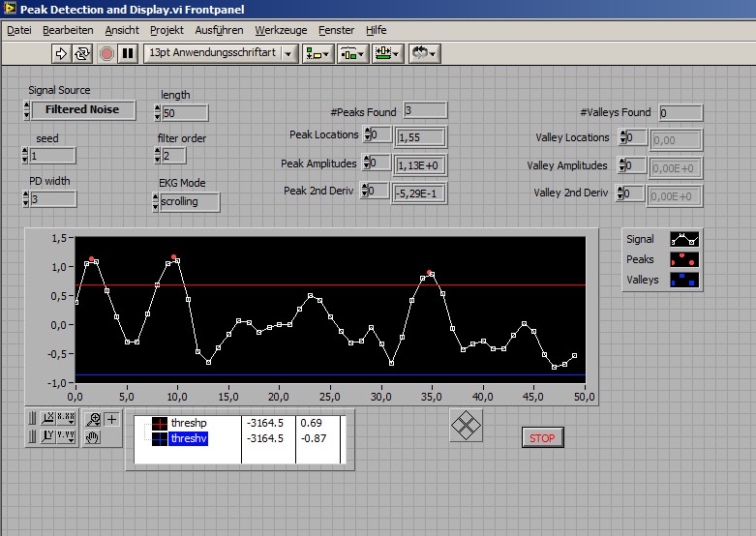The width and height of the screenshot is (756, 536).
Task: Click the Peak Locations index stepper
Action: (368, 134)
